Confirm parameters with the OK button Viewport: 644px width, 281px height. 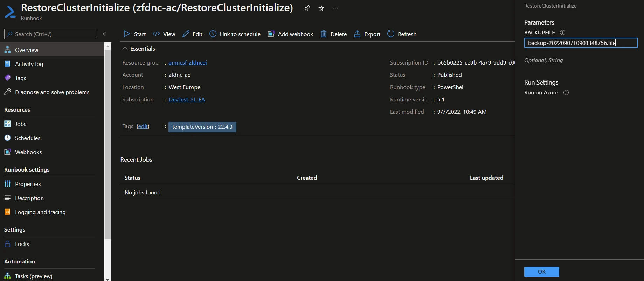pos(542,272)
